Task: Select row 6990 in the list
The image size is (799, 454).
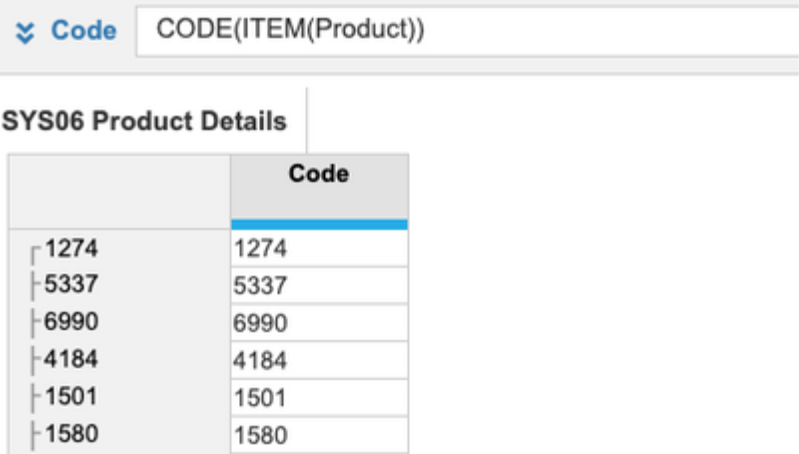Action: pos(120,322)
